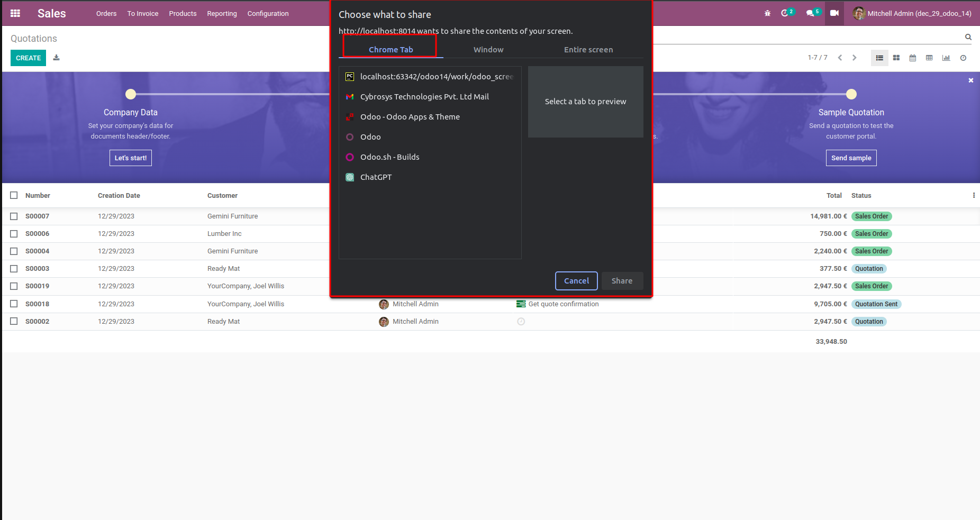The height and width of the screenshot is (520, 980).
Task: Close the onboarding banner
Action: click(x=971, y=80)
